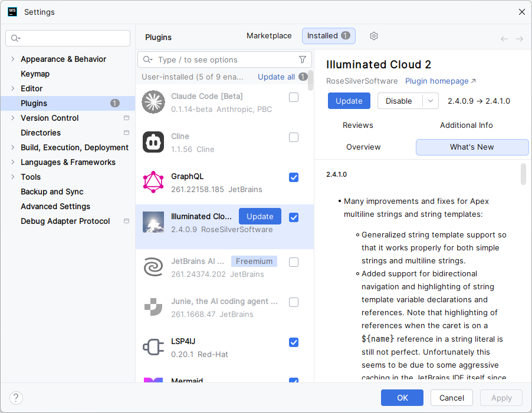Click the GraphQL pink logo icon
532x413 pixels.
click(x=153, y=182)
